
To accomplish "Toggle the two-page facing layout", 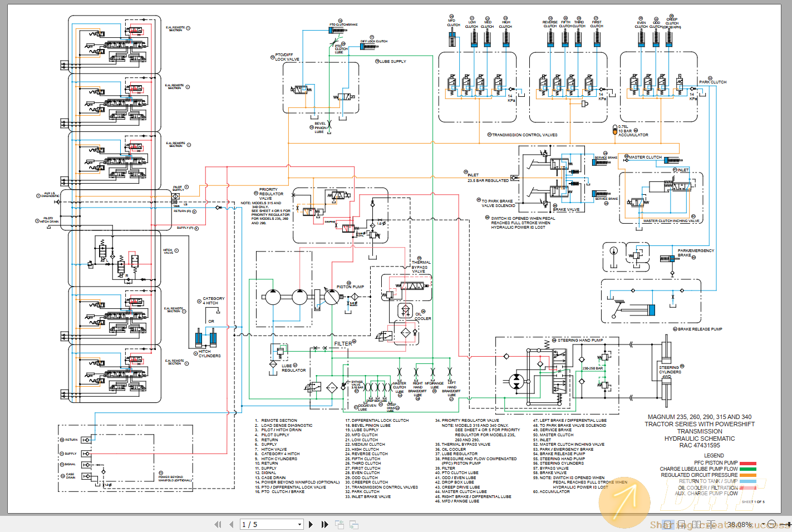I will [697, 524].
